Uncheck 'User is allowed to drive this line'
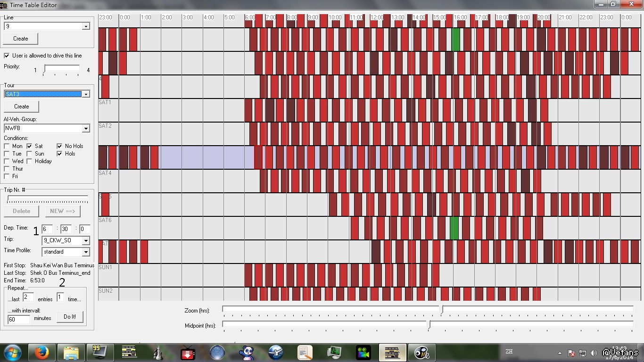Viewport: 644px width, 362px height. coord(7,56)
